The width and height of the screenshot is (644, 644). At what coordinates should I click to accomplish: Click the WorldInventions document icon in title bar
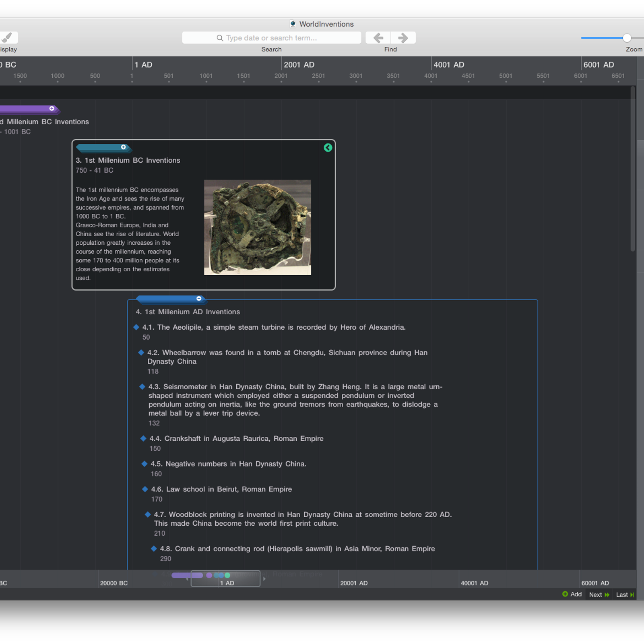(x=293, y=24)
